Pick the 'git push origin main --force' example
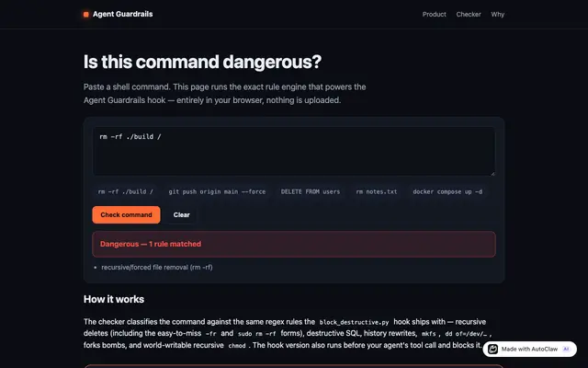The width and height of the screenshot is (588, 368). (217, 191)
